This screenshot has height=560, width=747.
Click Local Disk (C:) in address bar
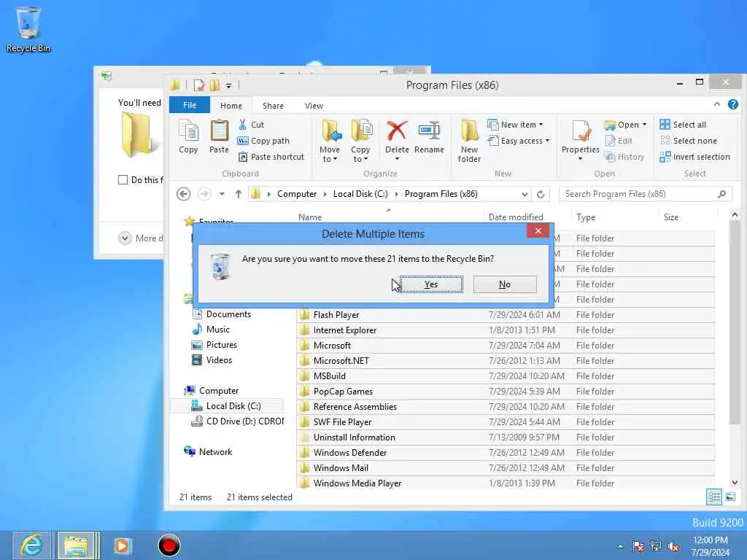coord(360,194)
